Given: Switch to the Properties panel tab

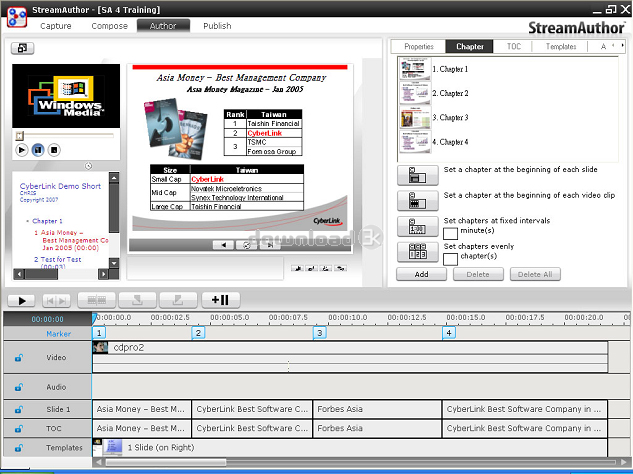Looking at the screenshot, I should 419,46.
